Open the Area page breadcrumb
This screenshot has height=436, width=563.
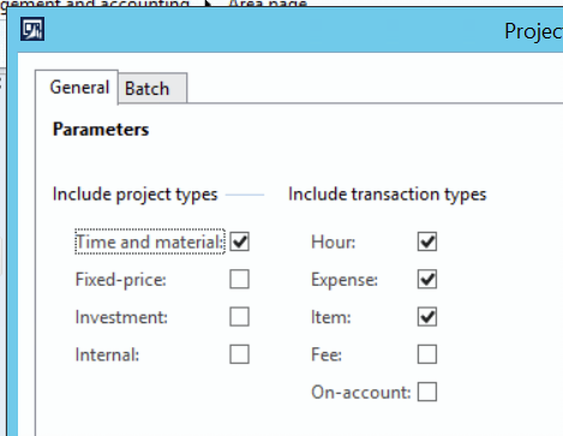click(268, 4)
